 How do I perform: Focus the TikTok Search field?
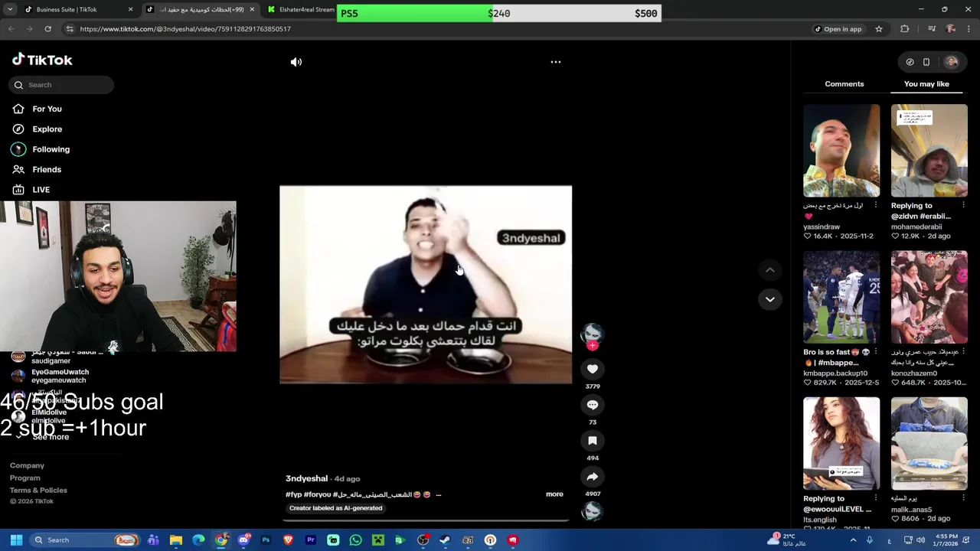(x=61, y=85)
